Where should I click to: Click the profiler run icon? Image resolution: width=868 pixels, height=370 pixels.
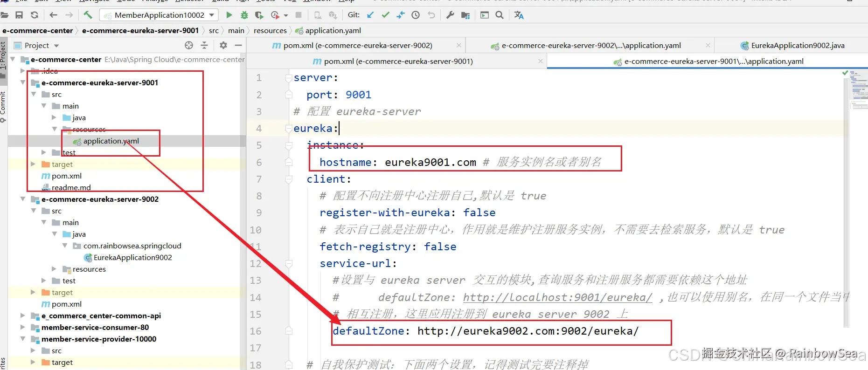pos(275,15)
